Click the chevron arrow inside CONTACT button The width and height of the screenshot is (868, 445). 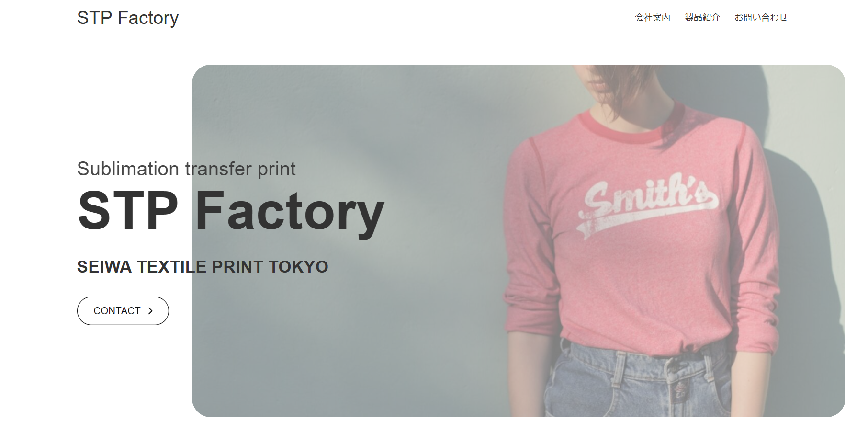click(150, 311)
